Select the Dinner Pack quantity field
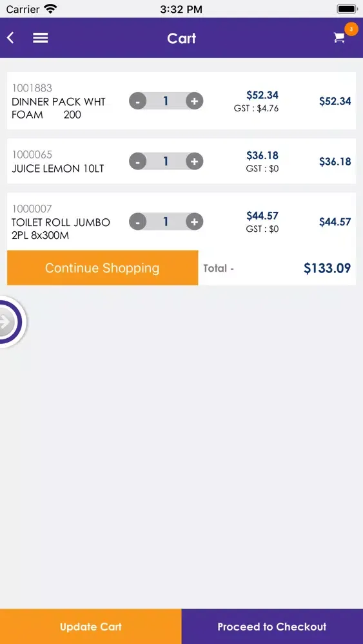The image size is (363, 644). click(166, 101)
